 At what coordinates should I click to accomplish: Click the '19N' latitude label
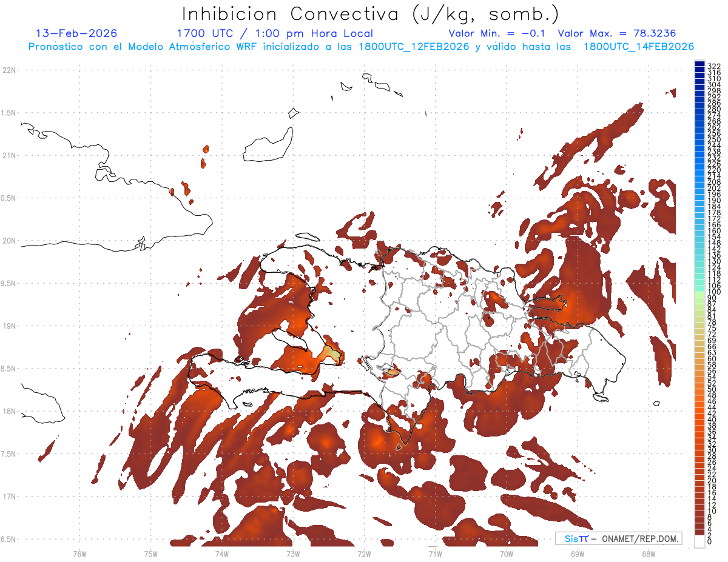tap(8, 326)
